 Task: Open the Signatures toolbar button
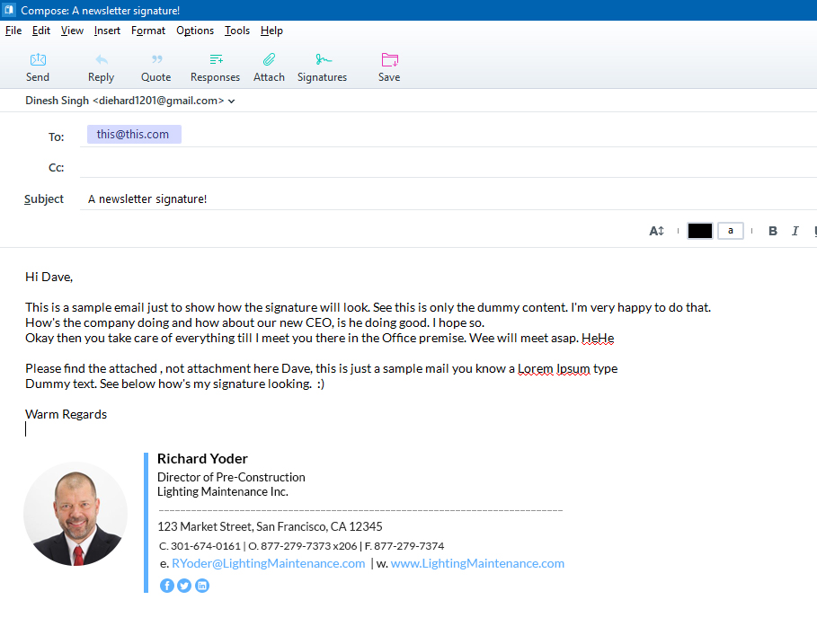[x=322, y=67]
